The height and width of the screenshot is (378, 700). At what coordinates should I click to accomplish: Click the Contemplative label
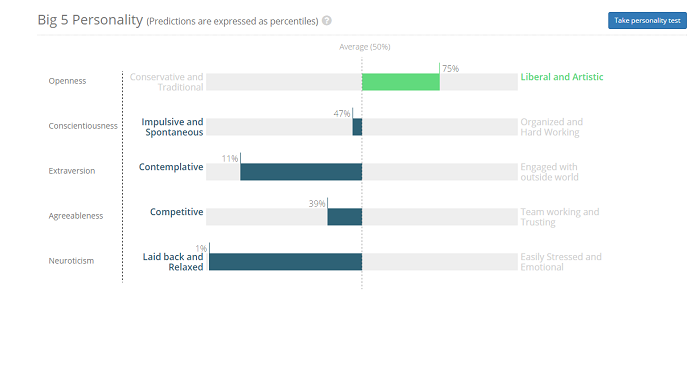pyautogui.click(x=171, y=167)
